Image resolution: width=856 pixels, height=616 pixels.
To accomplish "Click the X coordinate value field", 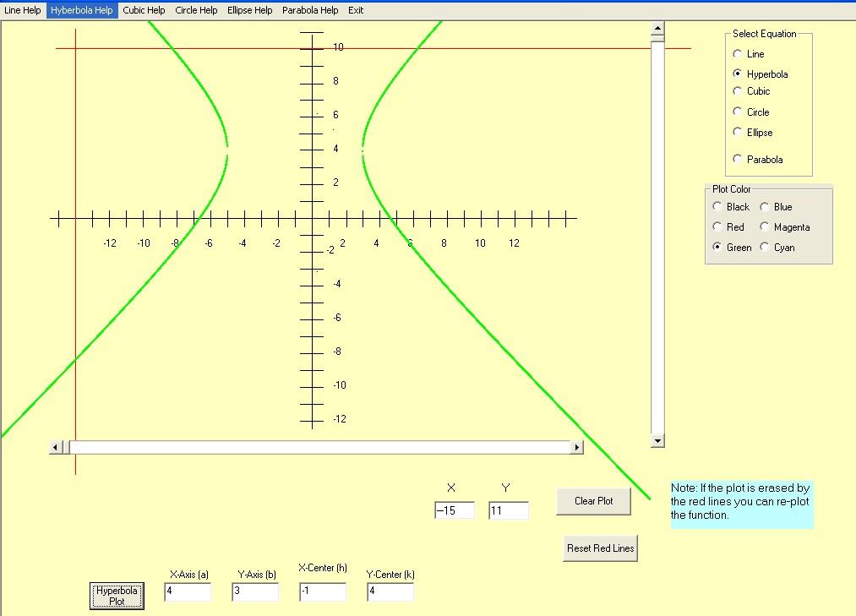I will tap(455, 510).
